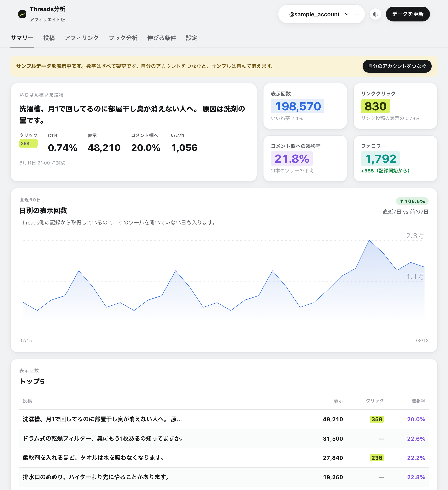Click the リンク投稿の表示の 0.78% subtext

(390, 118)
